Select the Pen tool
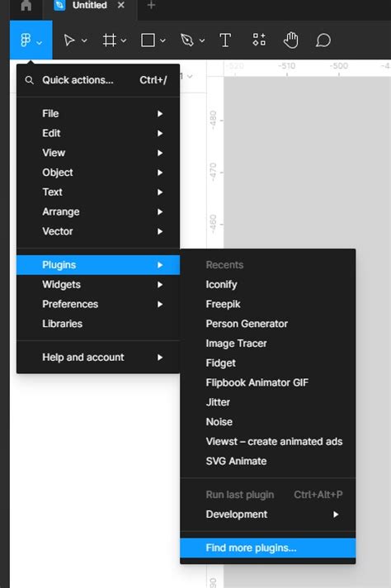391x588 pixels. pyautogui.click(x=187, y=40)
